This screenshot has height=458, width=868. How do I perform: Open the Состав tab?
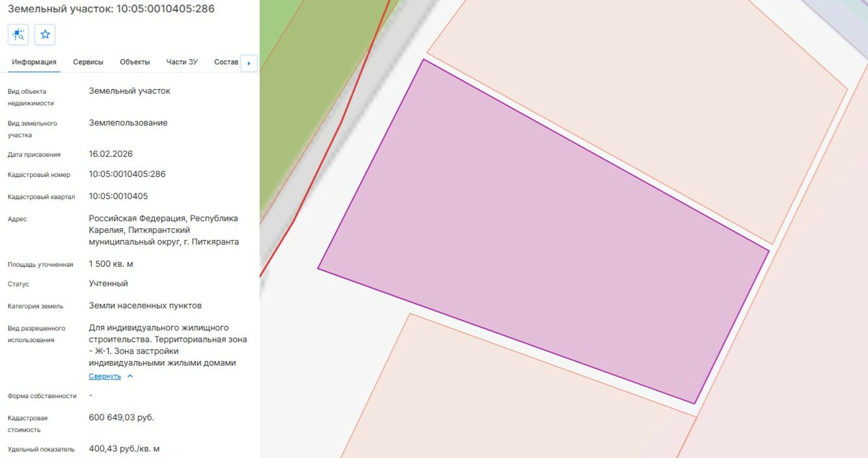226,62
